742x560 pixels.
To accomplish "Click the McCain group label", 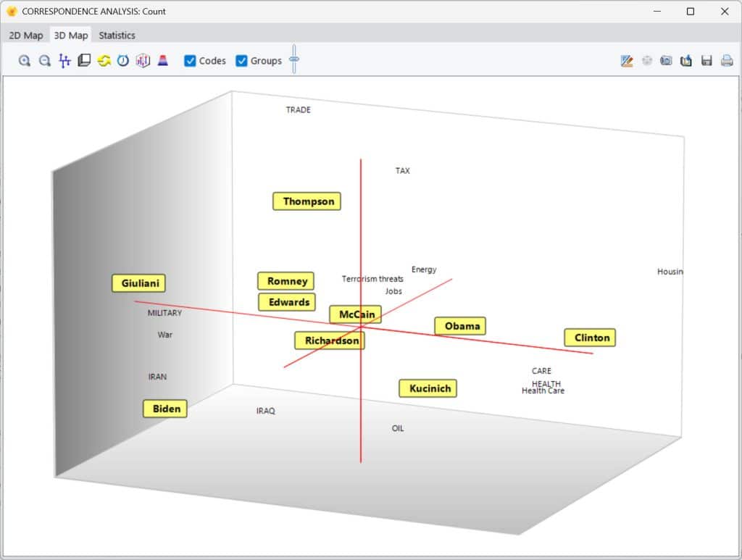I will coord(355,314).
